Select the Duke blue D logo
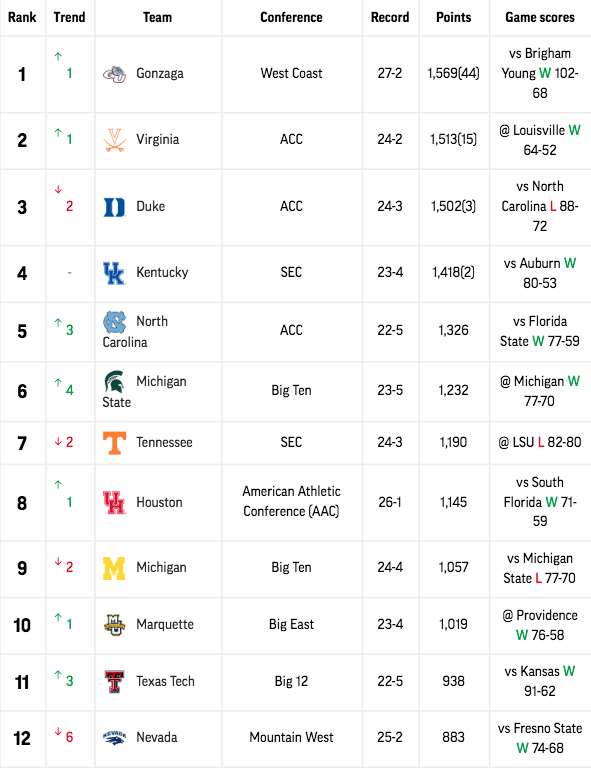The width and height of the screenshot is (591, 768). click(114, 207)
